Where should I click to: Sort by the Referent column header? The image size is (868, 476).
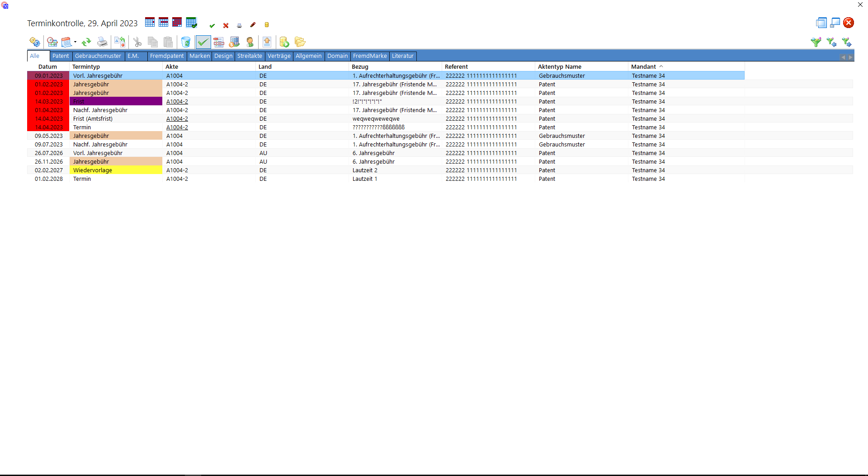488,67
